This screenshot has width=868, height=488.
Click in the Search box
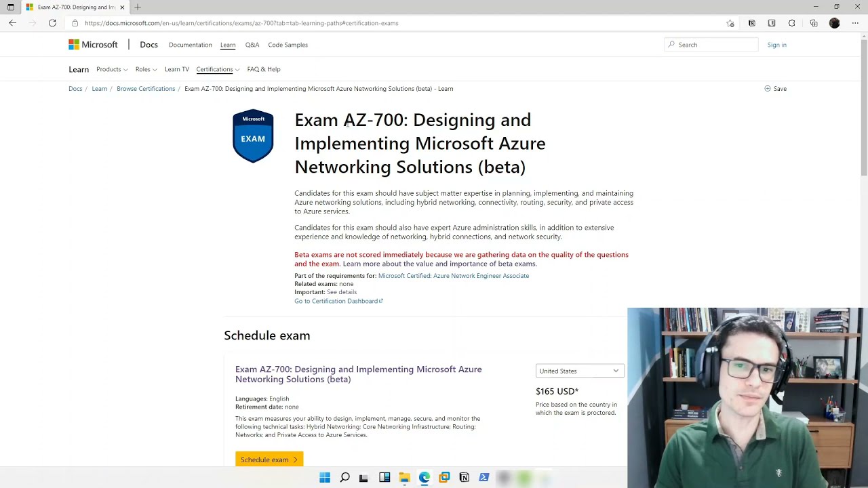pyautogui.click(x=711, y=45)
